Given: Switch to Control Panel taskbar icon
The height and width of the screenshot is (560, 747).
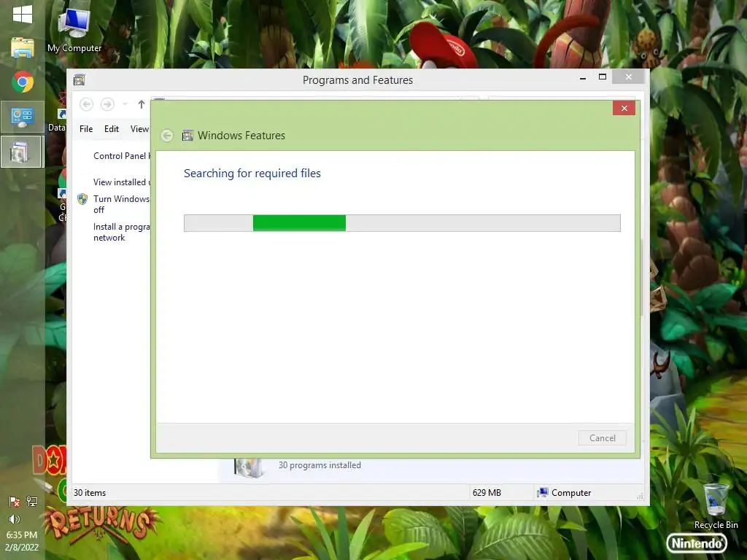Looking at the screenshot, I should [23, 117].
